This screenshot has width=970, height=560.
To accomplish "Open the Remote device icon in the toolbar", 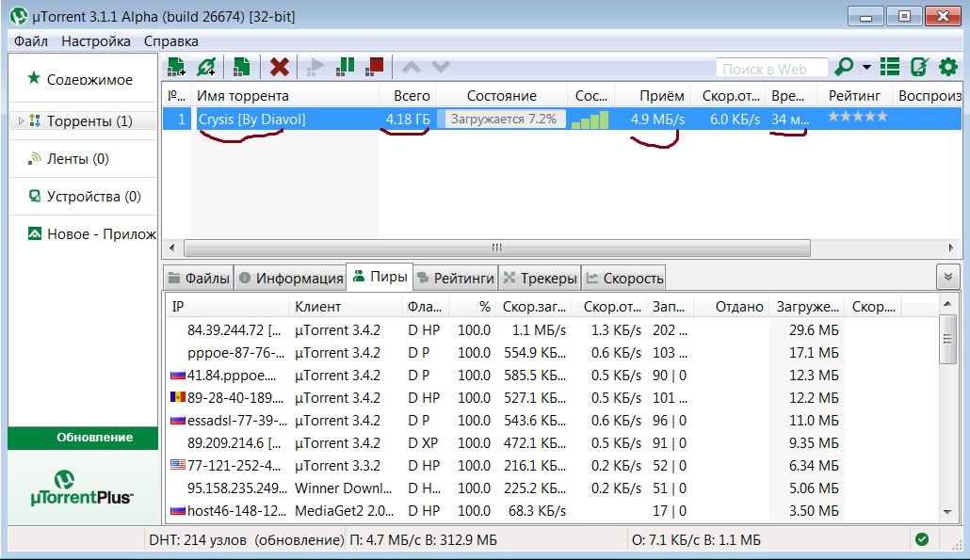I will pos(919,67).
